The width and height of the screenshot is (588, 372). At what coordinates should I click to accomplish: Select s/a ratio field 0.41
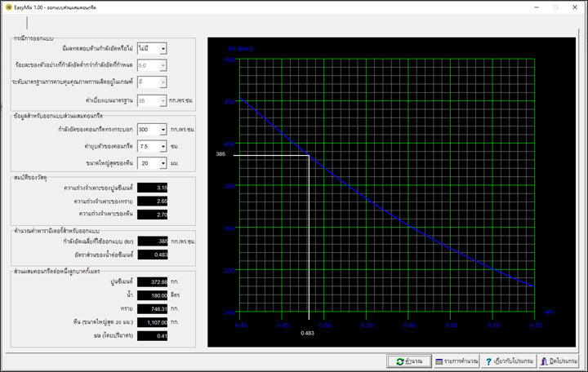[153, 336]
